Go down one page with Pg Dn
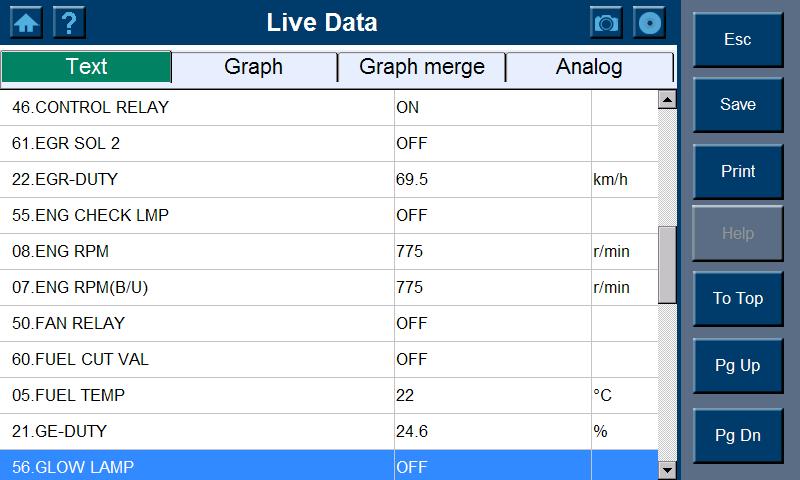The image size is (800, 480). (x=738, y=436)
